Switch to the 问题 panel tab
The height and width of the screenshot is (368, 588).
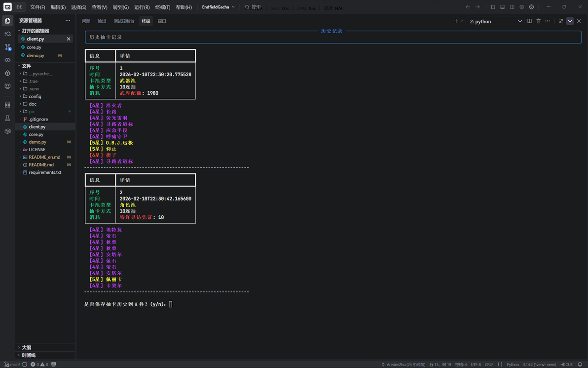click(x=86, y=21)
